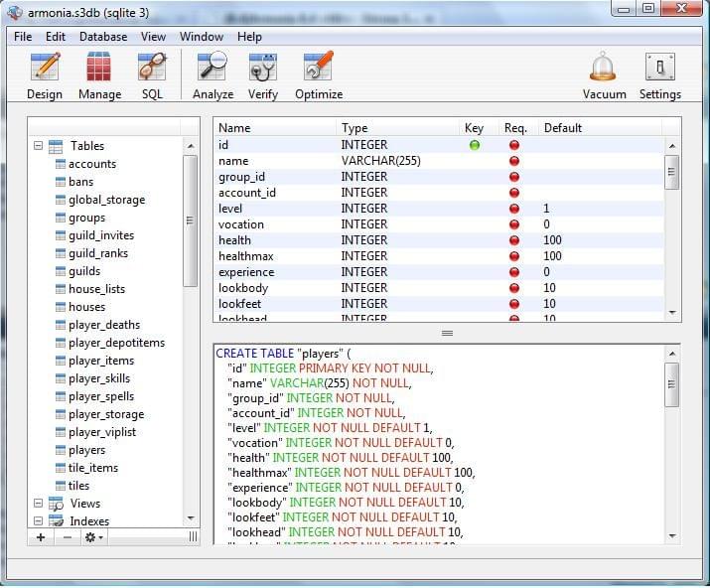Screen dimensions: 710x588
Task: Open the File menu
Action: point(23,37)
